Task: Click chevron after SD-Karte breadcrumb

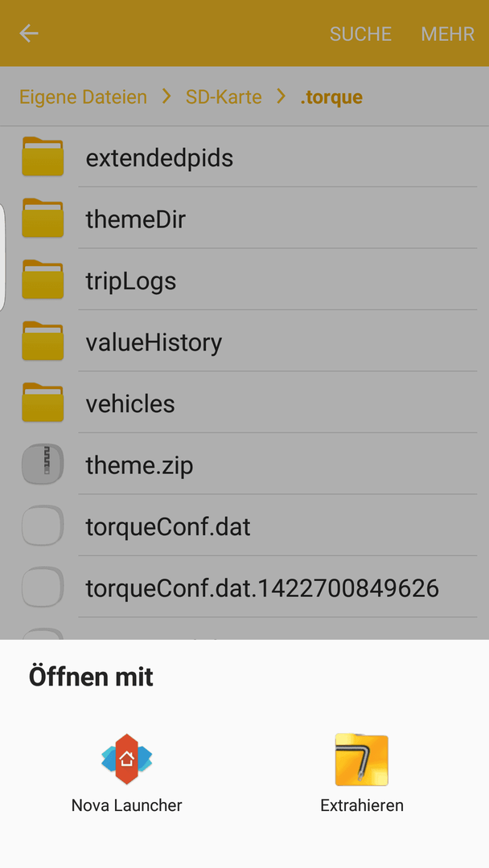Action: point(281,97)
